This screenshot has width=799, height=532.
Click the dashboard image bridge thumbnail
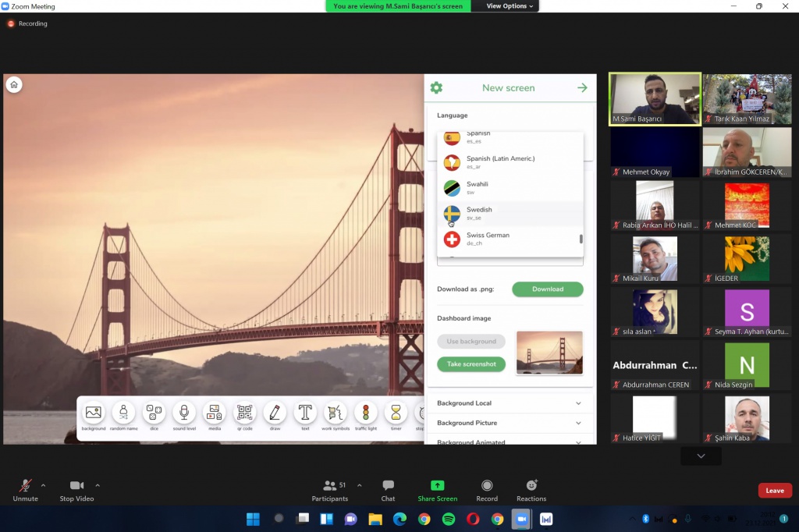(549, 353)
